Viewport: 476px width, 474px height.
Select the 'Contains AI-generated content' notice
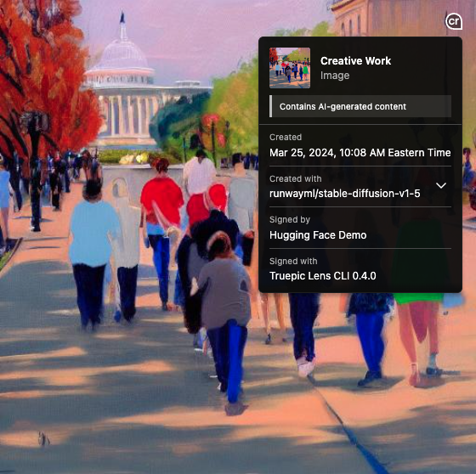tap(360, 106)
